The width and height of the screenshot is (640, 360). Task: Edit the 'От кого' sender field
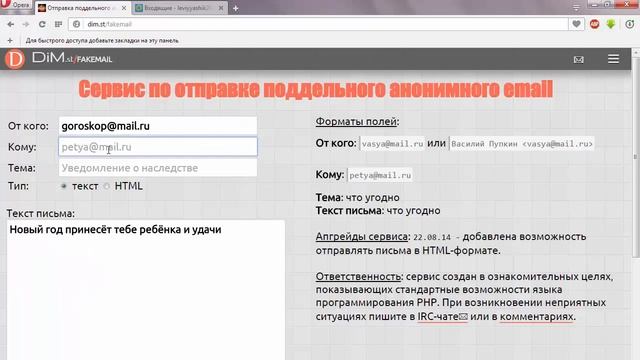pyautogui.click(x=158, y=126)
